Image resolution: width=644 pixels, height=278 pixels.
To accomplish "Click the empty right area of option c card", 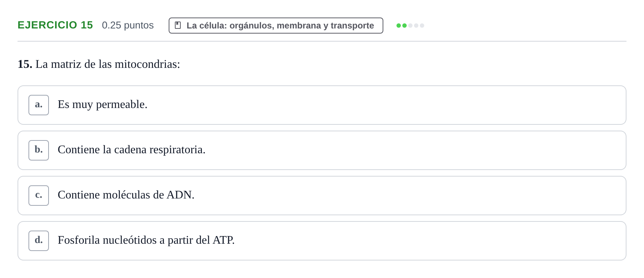I will (409, 196).
